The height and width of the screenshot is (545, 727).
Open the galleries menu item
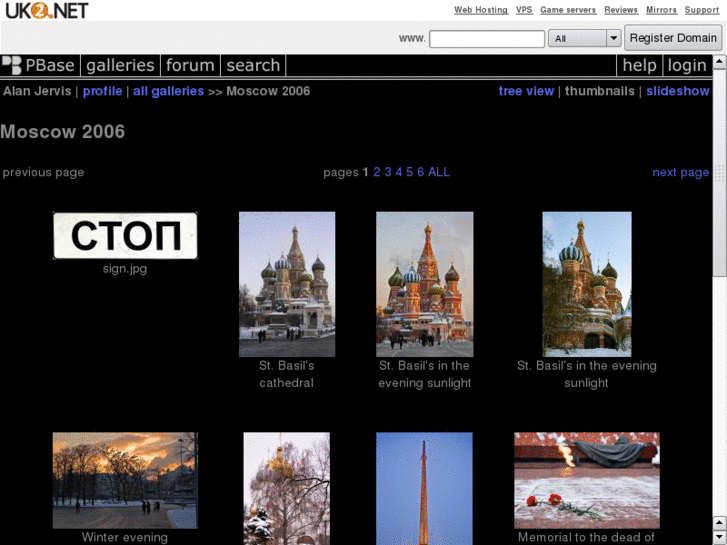pyautogui.click(x=120, y=65)
